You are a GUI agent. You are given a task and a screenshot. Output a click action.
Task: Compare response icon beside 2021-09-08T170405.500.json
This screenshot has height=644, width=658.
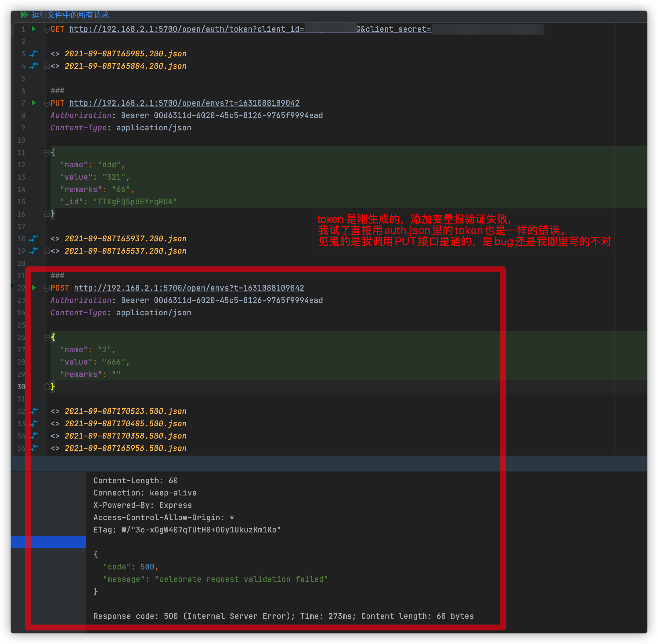(x=34, y=423)
